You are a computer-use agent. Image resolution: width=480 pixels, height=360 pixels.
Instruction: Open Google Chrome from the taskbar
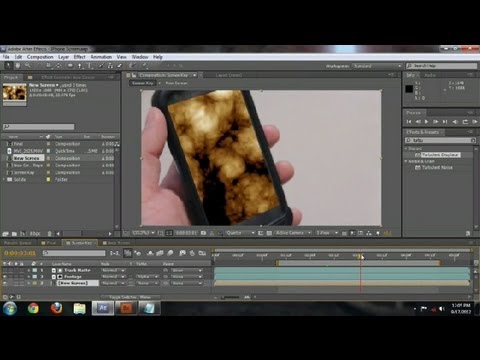point(33,308)
